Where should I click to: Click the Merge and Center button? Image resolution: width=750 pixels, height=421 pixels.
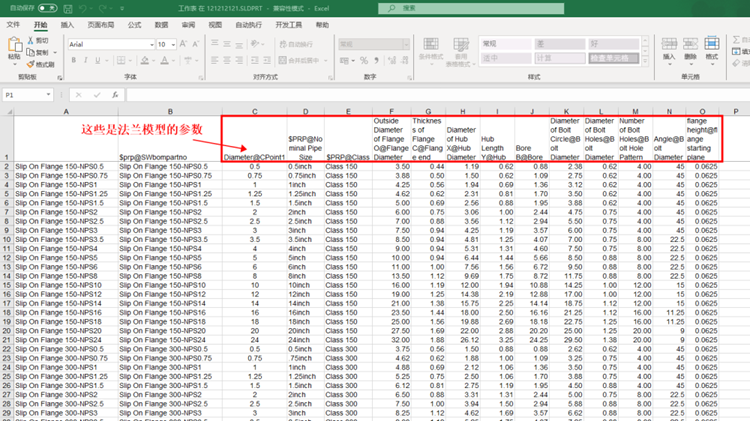(299, 60)
